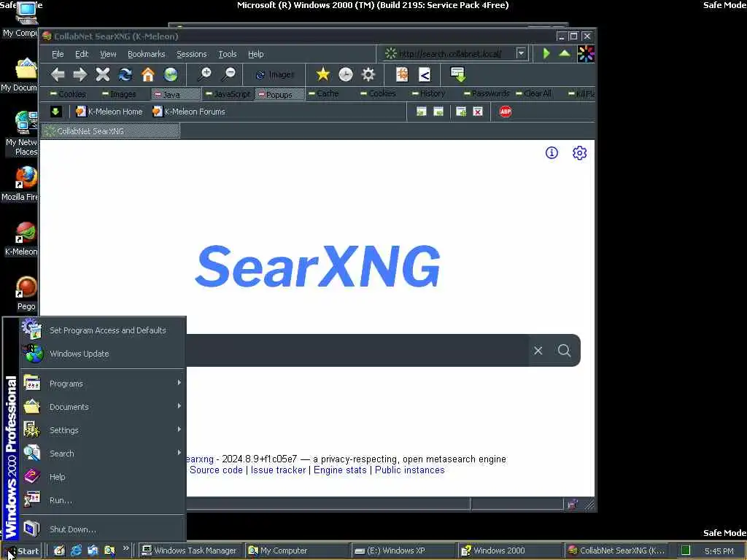Viewport: 747px width, 560px height.
Task: Toggle the Clear All option
Action: pyautogui.click(x=533, y=93)
